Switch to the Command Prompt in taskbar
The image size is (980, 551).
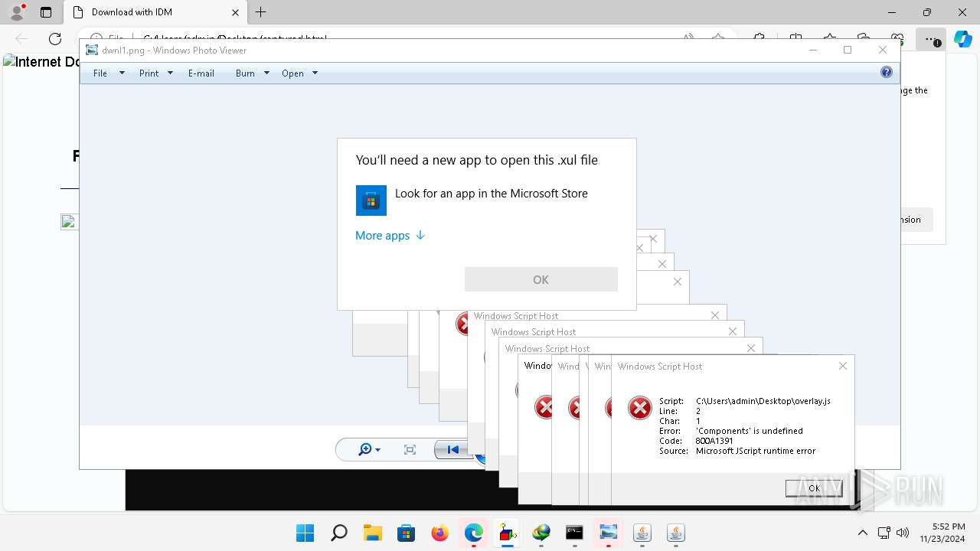(x=575, y=533)
